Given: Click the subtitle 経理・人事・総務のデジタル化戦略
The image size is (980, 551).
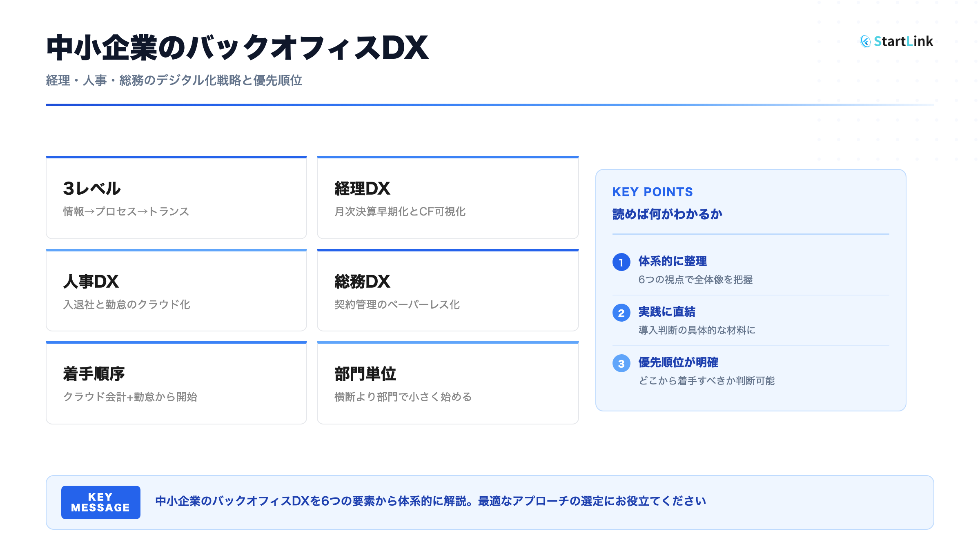Looking at the screenshot, I should (174, 80).
